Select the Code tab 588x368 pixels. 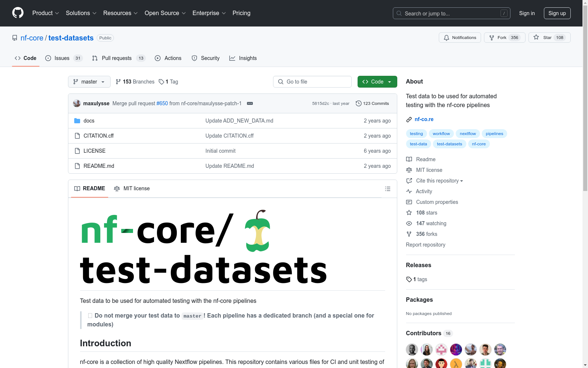point(26,58)
